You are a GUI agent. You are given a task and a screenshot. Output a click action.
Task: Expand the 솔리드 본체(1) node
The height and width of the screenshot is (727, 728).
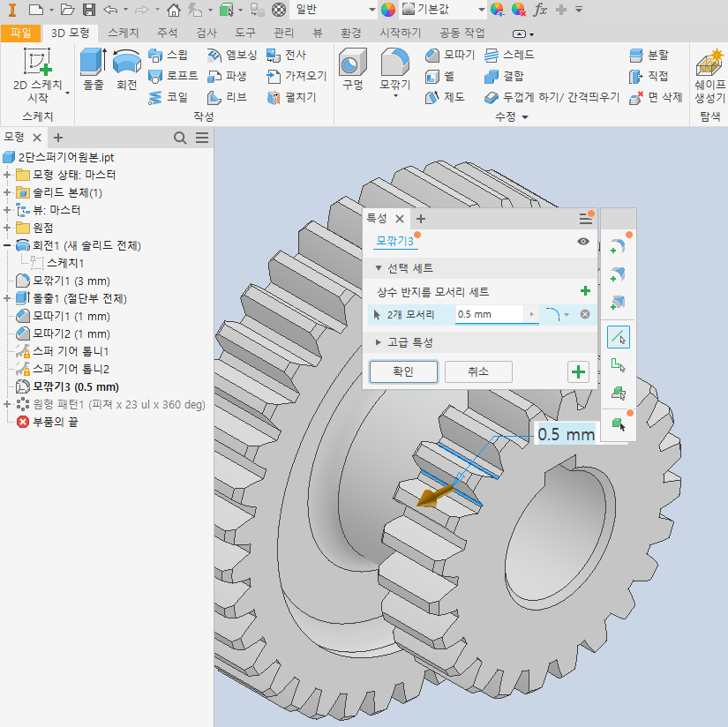[7, 192]
